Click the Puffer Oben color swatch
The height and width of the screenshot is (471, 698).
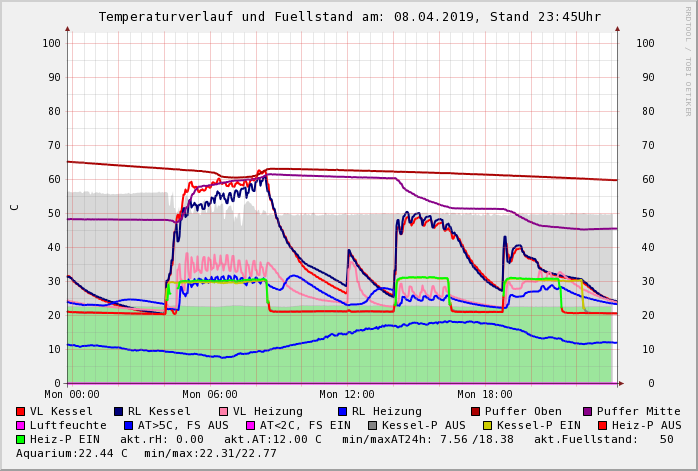(x=476, y=411)
